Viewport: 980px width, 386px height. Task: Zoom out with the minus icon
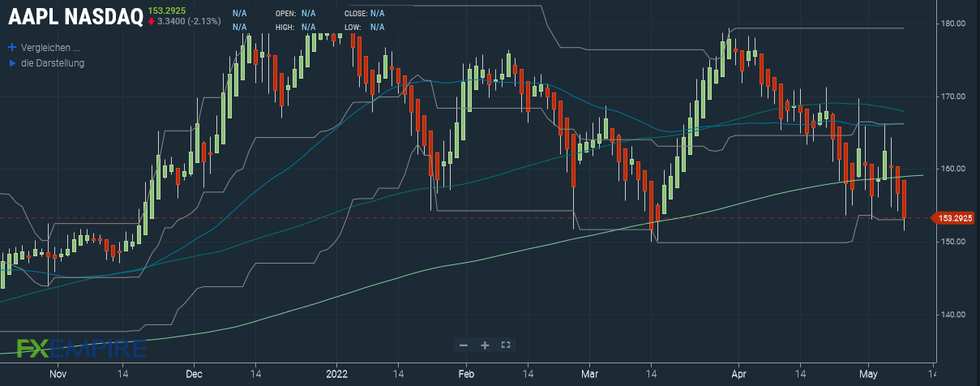pyautogui.click(x=464, y=345)
